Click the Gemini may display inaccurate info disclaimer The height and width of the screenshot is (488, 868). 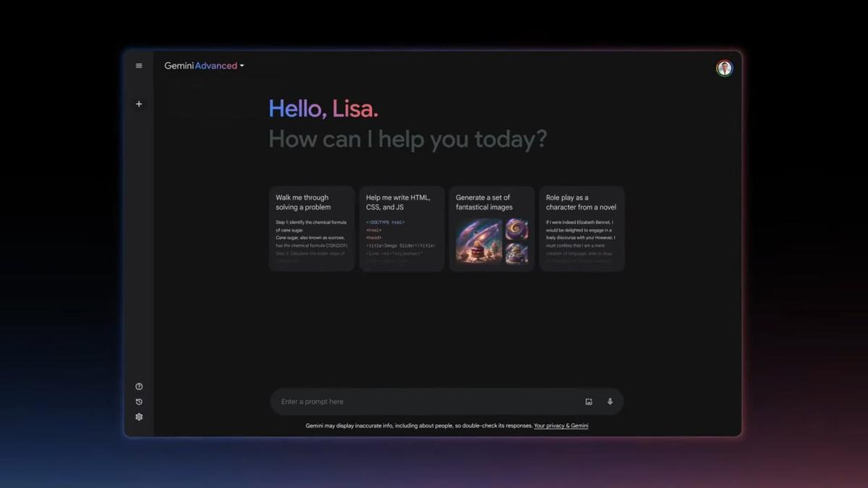pyautogui.click(x=419, y=426)
